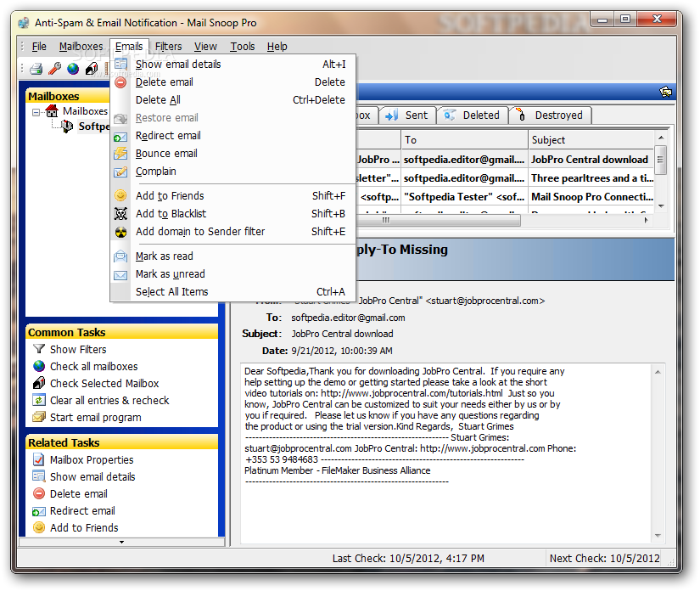Switch to the Deleted tab

tap(473, 115)
